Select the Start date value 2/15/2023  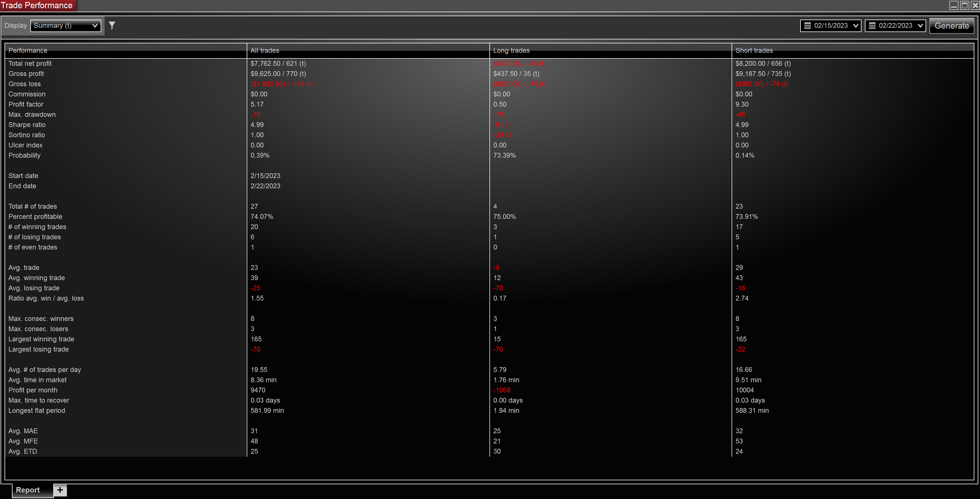pos(265,176)
